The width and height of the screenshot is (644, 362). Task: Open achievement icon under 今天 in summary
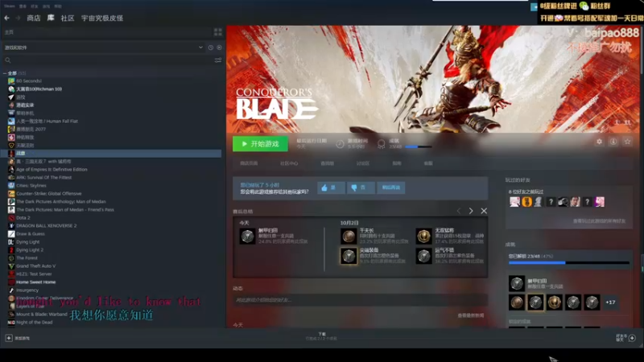[x=247, y=237]
